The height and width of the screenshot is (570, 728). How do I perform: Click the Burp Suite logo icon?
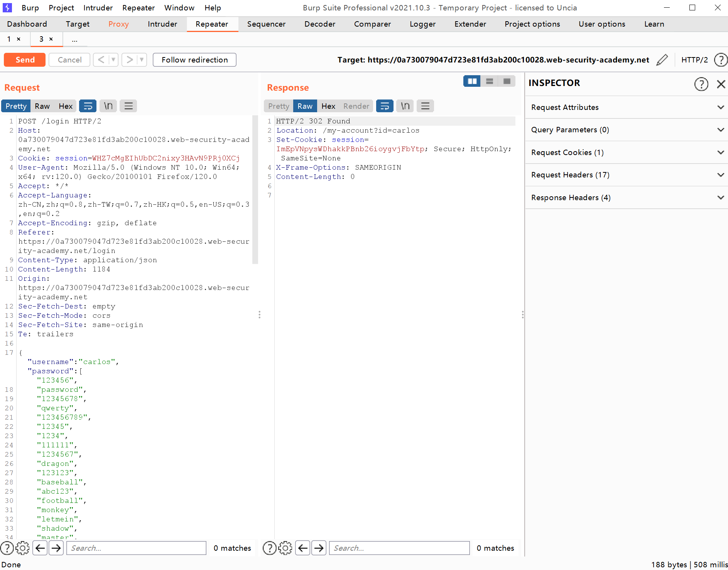pyautogui.click(x=7, y=7)
